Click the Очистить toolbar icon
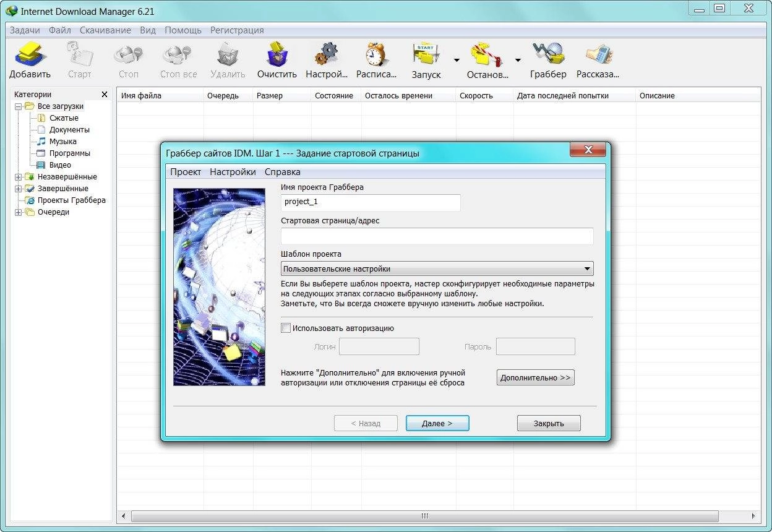772x532 pixels. [277, 54]
